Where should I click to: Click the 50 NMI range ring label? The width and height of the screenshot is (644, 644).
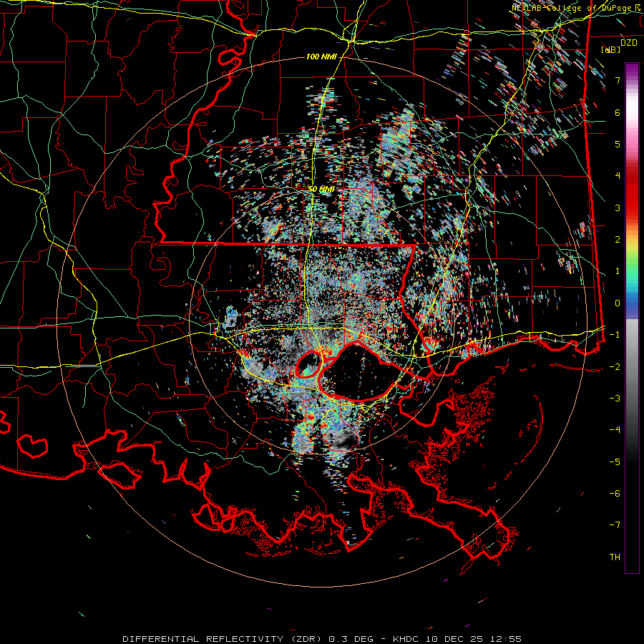click(x=321, y=189)
